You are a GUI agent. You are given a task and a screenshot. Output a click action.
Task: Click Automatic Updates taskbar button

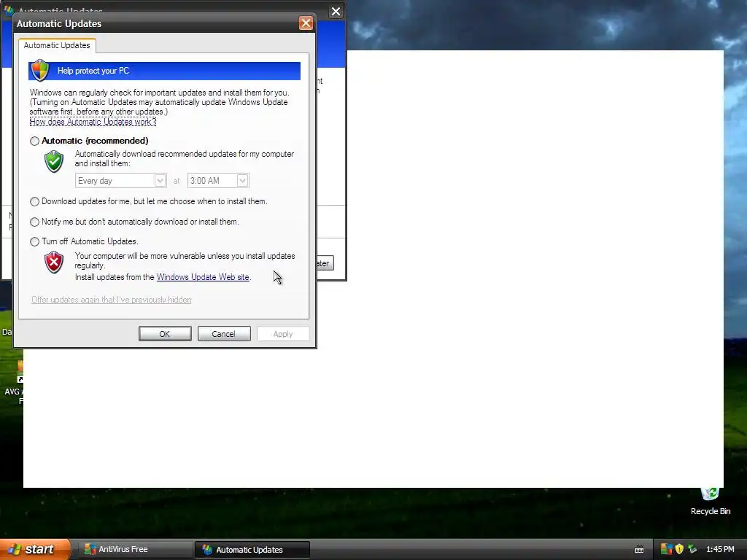pos(252,550)
